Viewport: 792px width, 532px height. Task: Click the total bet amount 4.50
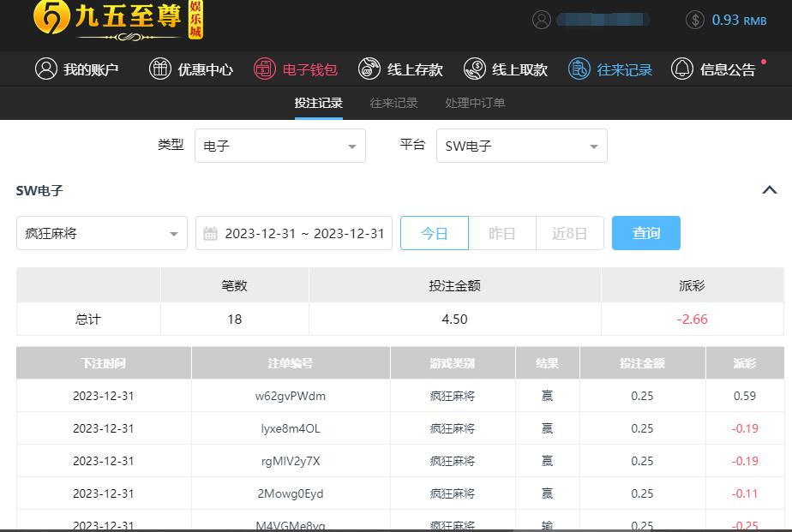(x=454, y=320)
